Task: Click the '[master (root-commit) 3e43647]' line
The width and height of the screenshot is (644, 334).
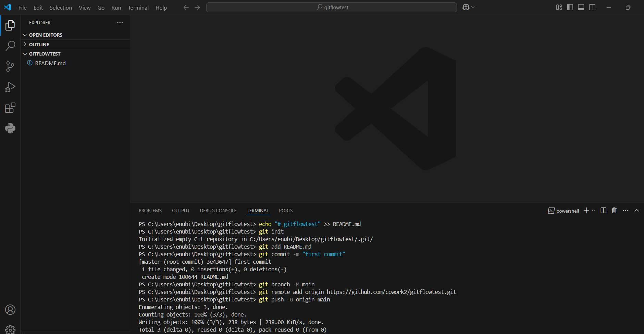Action: coord(205,262)
